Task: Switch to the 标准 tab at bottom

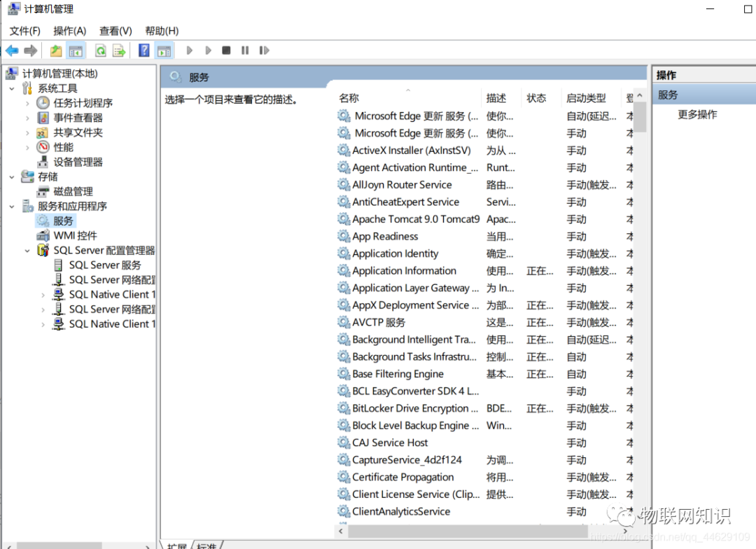Action: click(x=206, y=545)
